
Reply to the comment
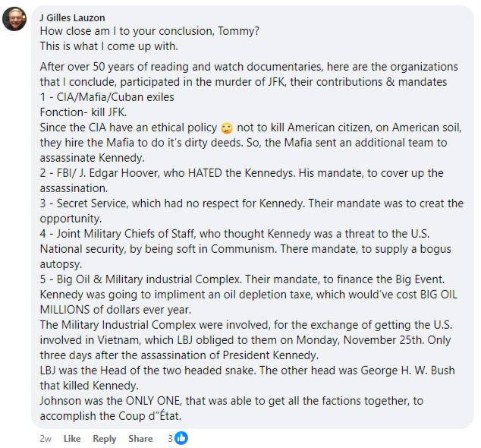pos(105,439)
